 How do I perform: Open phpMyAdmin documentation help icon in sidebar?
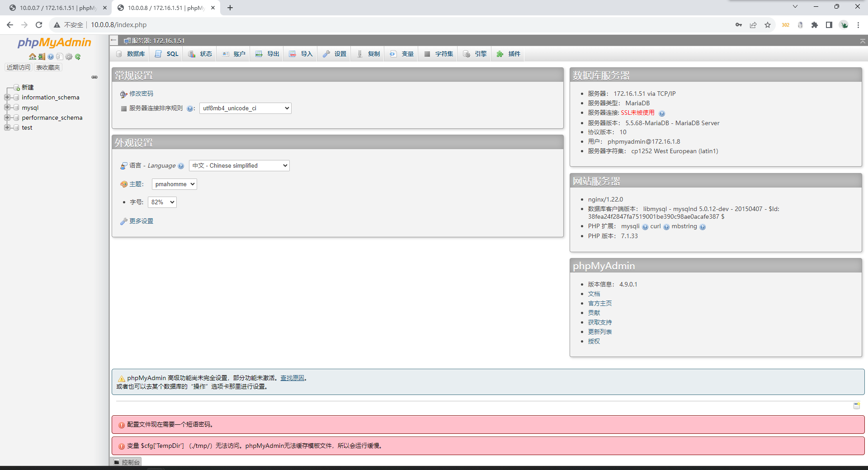(x=51, y=56)
